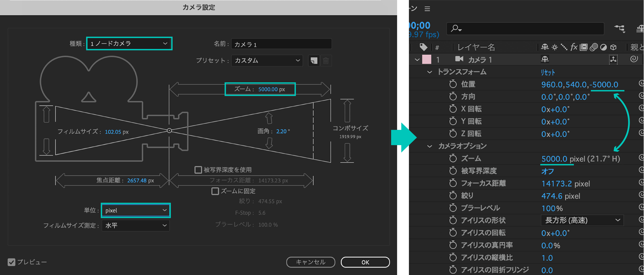Open the 種類 camera type dropdown
The height and width of the screenshot is (275, 644).
(129, 43)
